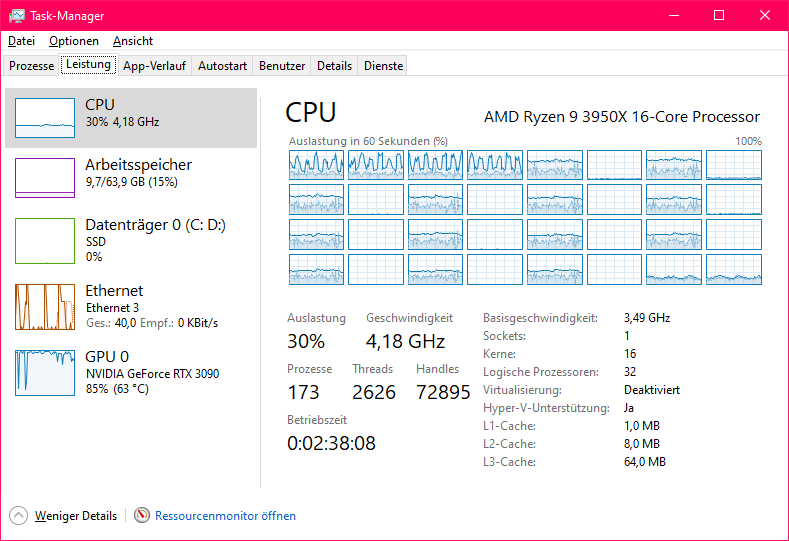
Task: Minimize the Task-Manager window
Action: click(674, 16)
